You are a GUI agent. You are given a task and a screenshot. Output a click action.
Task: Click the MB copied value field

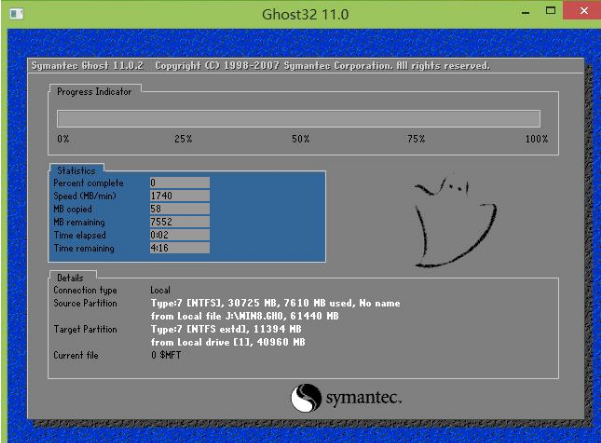tap(178, 209)
